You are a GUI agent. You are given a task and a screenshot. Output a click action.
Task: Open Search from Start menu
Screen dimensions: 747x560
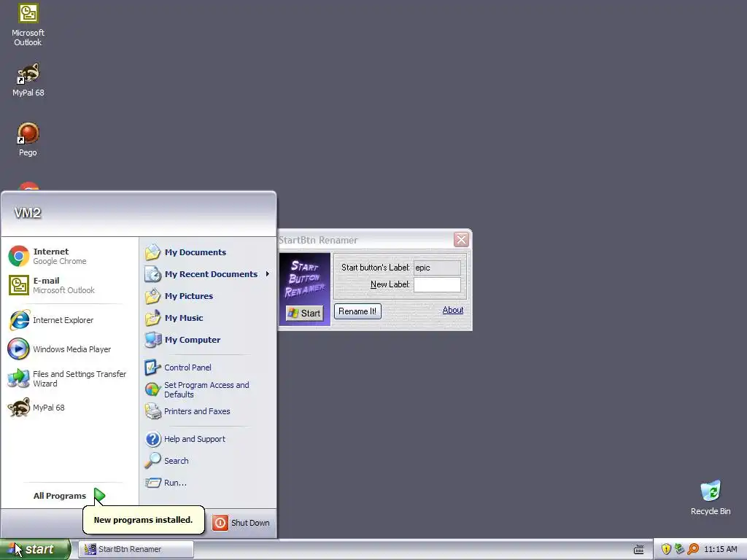[x=207, y=461]
